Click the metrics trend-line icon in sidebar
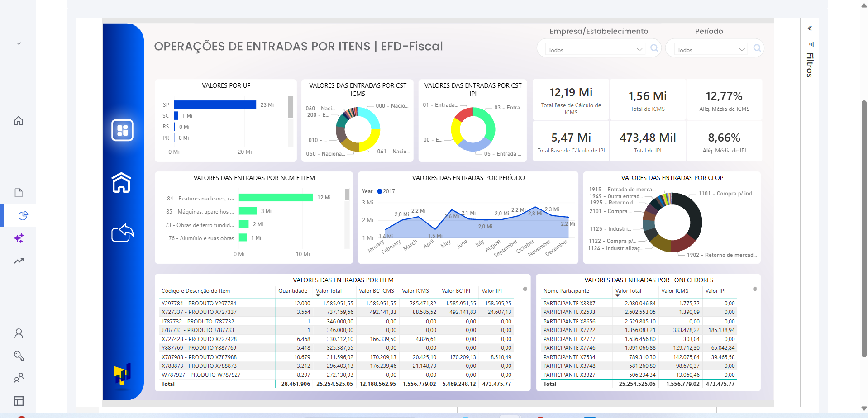The height and width of the screenshot is (418, 868). coord(19,261)
